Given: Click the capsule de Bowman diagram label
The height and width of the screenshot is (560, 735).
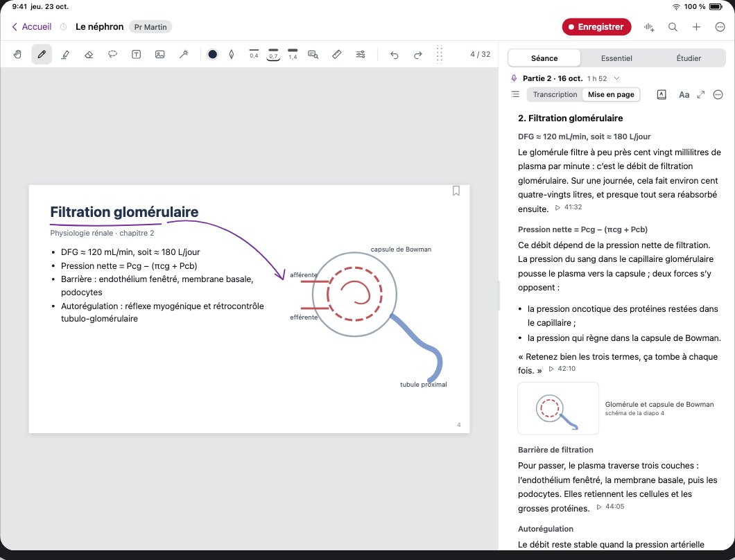Looking at the screenshot, I should (401, 250).
